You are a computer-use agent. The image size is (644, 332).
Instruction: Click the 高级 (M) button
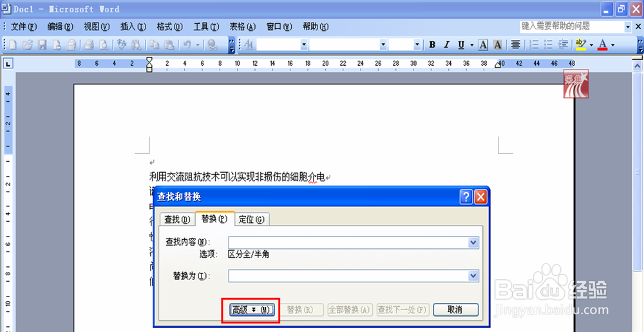coord(251,310)
